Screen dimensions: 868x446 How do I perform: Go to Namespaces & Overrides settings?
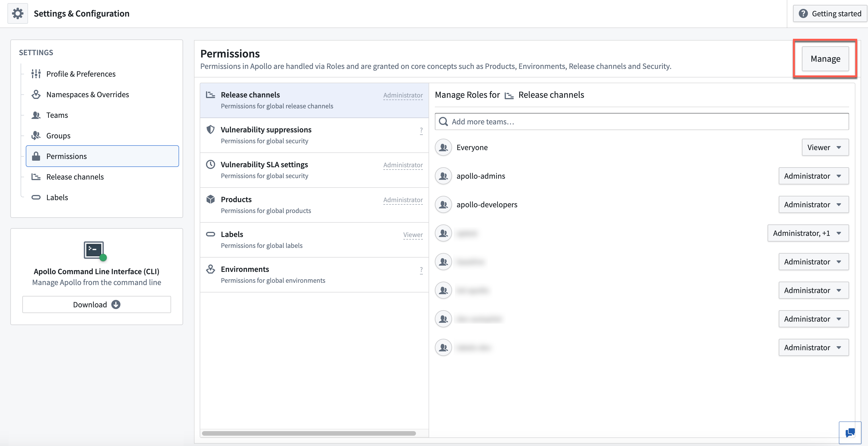coord(102,94)
